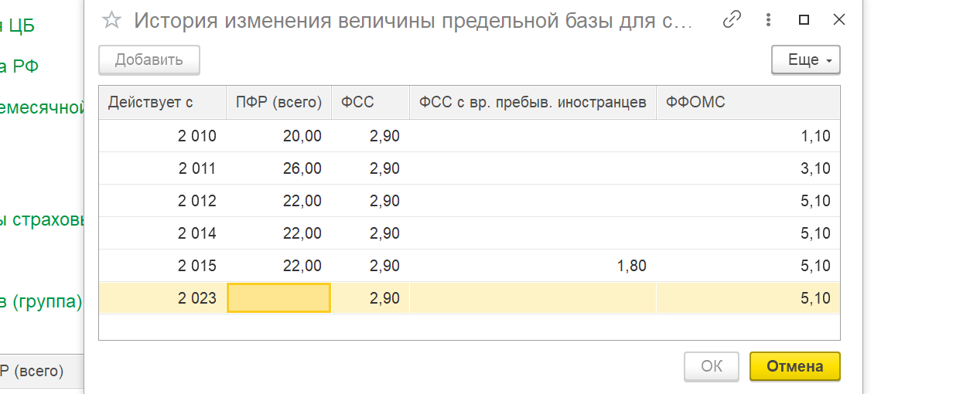The height and width of the screenshot is (394, 980).
Task: Click the ПФР (всего) column header
Action: 278,102
